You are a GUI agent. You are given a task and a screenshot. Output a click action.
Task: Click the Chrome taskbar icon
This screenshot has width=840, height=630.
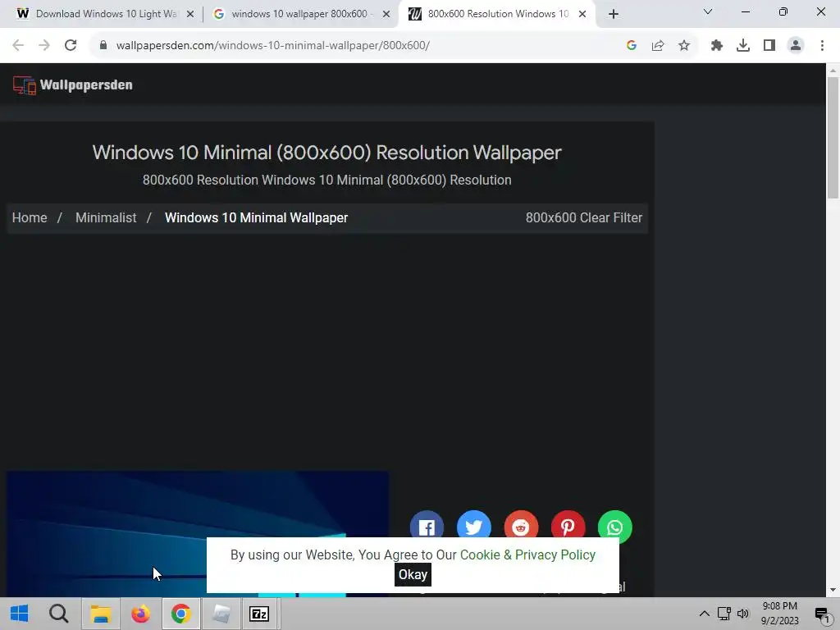[x=181, y=614]
